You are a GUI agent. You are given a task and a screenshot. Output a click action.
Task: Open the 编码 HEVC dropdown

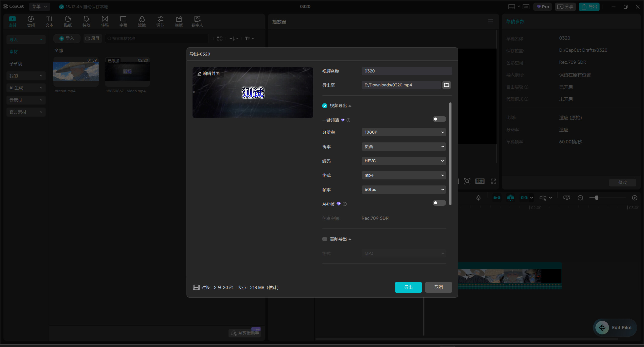click(x=404, y=161)
